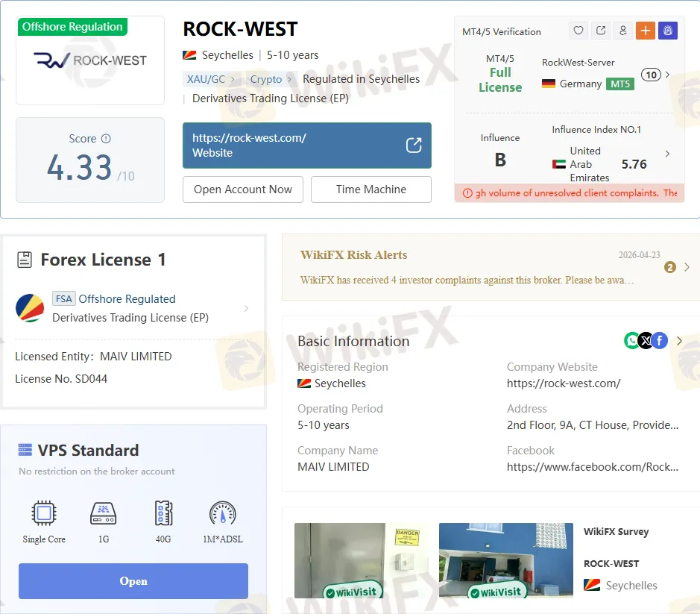Click the user profile icon in verification panel
The height and width of the screenshot is (614, 700).
click(622, 31)
